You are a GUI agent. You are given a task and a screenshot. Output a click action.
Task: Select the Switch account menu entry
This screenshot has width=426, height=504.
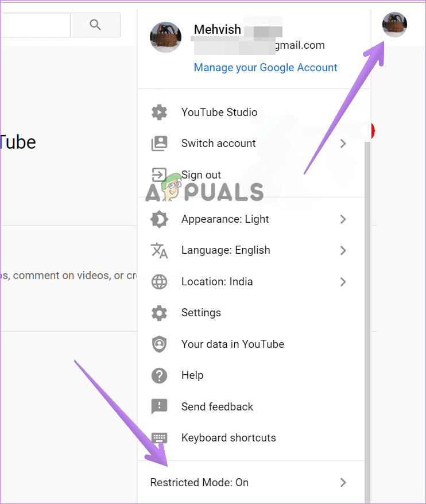(x=251, y=144)
